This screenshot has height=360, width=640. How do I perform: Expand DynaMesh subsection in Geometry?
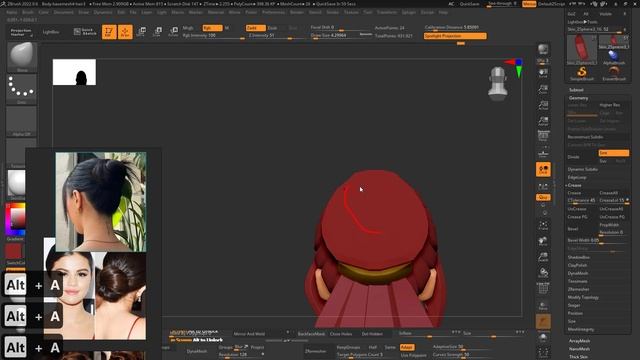point(578,273)
